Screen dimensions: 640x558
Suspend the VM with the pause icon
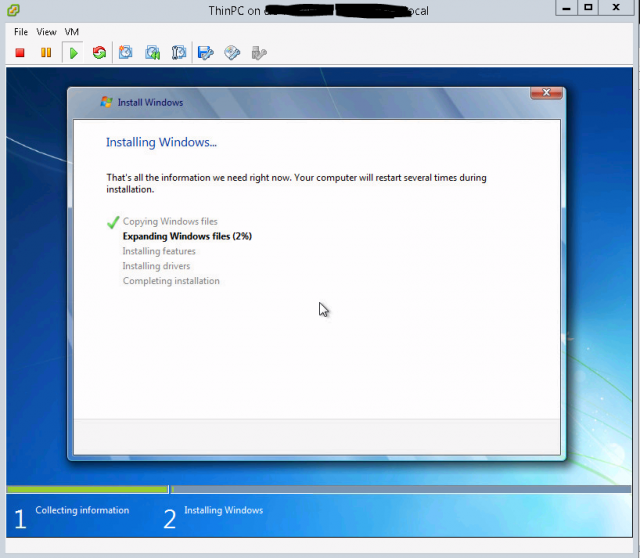[x=46, y=53]
